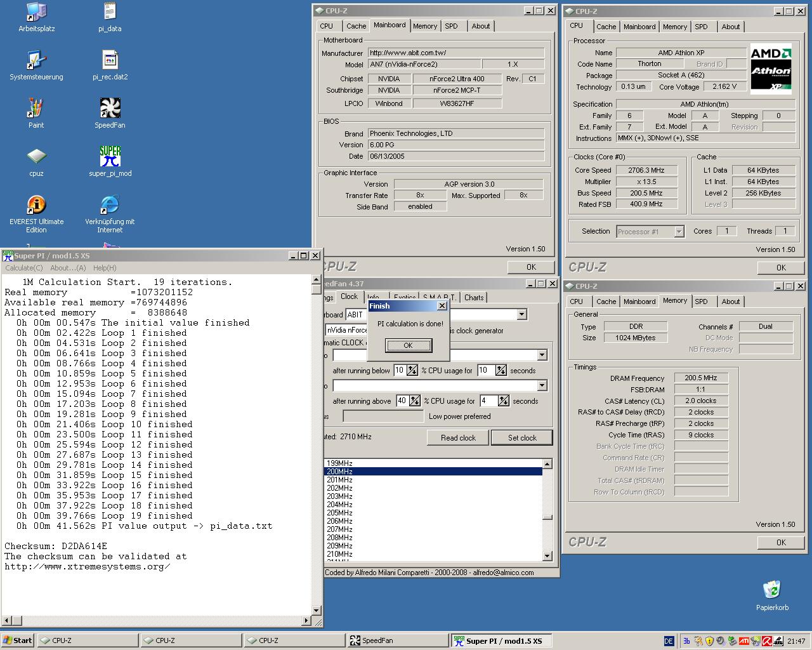Select 199MHz in the SpeedFan clock list

(433, 463)
